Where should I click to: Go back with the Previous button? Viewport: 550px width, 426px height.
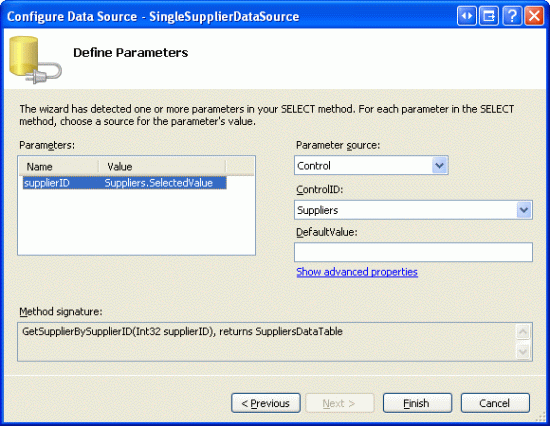pyautogui.click(x=266, y=403)
